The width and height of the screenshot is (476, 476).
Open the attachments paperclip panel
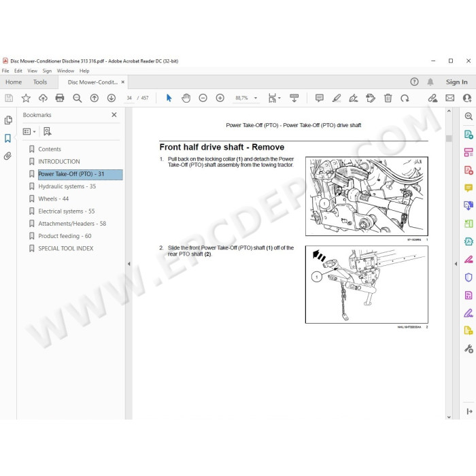(x=7, y=156)
